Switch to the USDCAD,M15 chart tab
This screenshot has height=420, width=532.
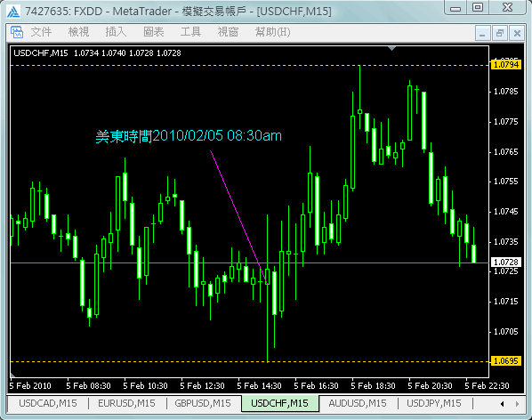tap(48, 403)
